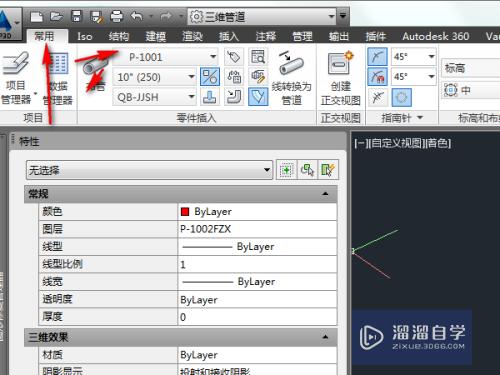
Task: Open a drawing with the folder icon
Action: (56, 16)
